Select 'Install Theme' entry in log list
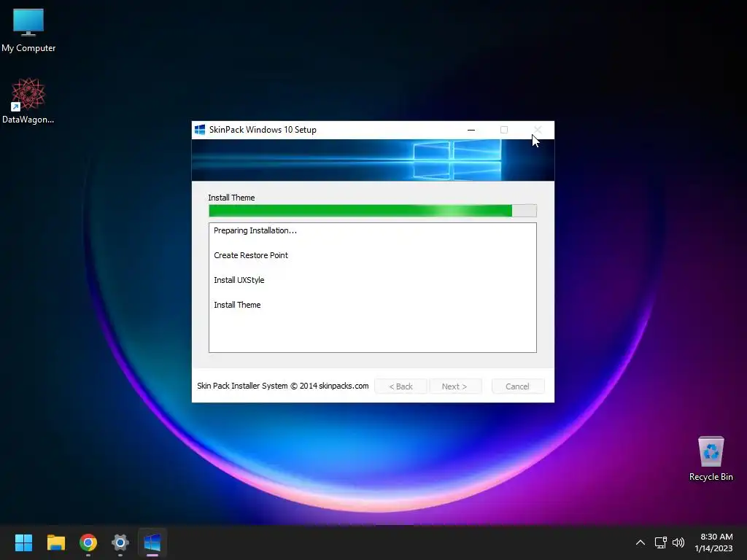This screenshot has width=747, height=560. pyautogui.click(x=237, y=305)
